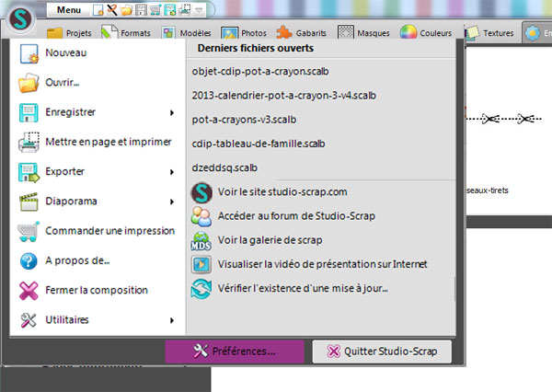Click the Nouveau document icon in menu
The height and width of the screenshot is (392, 552).
(x=29, y=53)
